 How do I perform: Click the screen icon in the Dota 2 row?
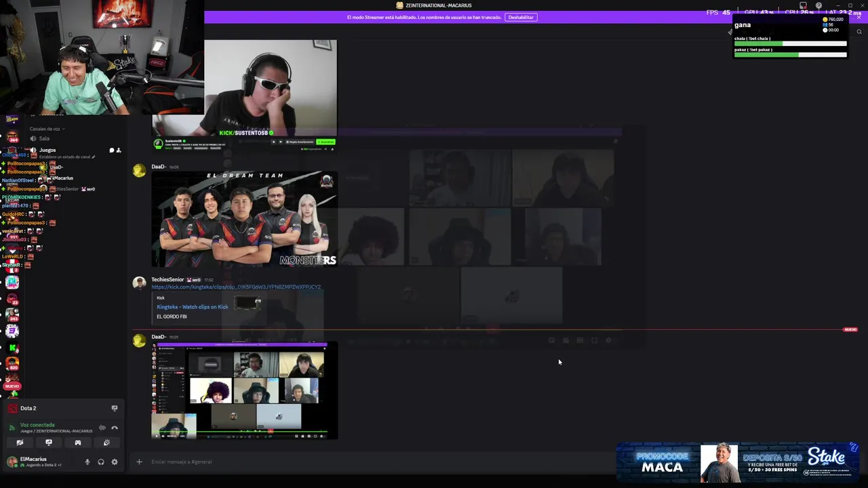tap(115, 408)
